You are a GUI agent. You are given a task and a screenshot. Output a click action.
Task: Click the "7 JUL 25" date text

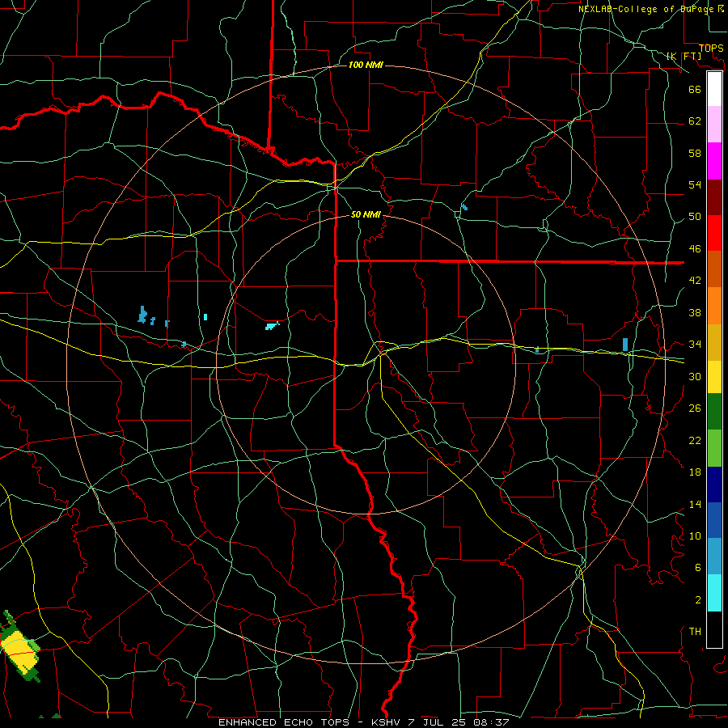click(x=435, y=722)
